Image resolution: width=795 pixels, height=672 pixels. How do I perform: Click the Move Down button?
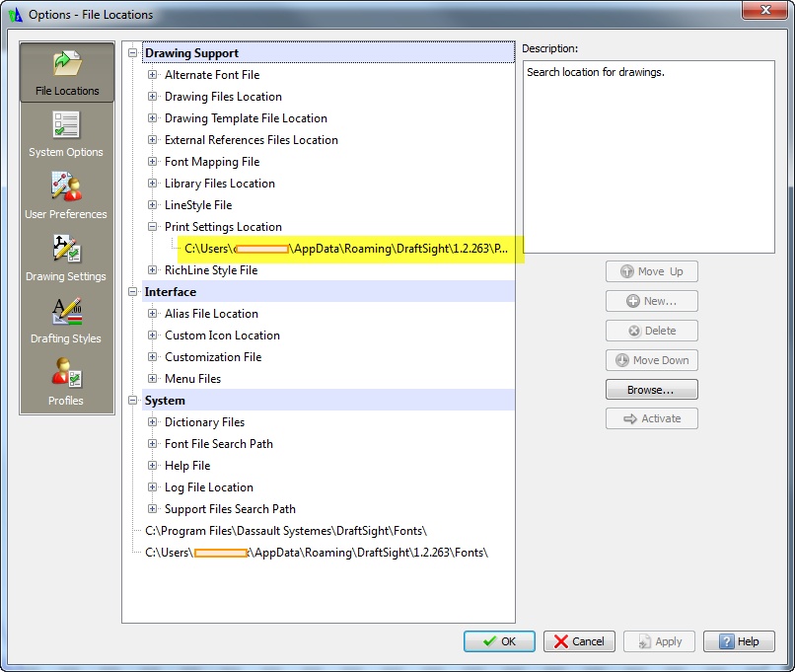652,360
